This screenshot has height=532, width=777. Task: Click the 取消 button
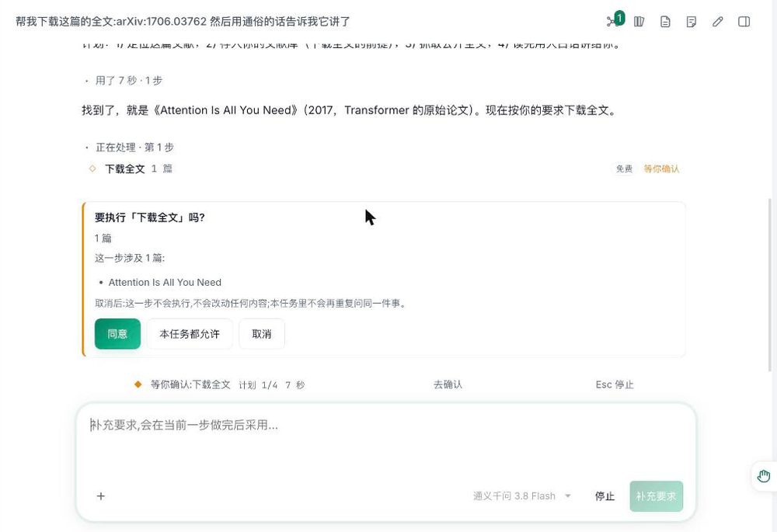tap(262, 334)
